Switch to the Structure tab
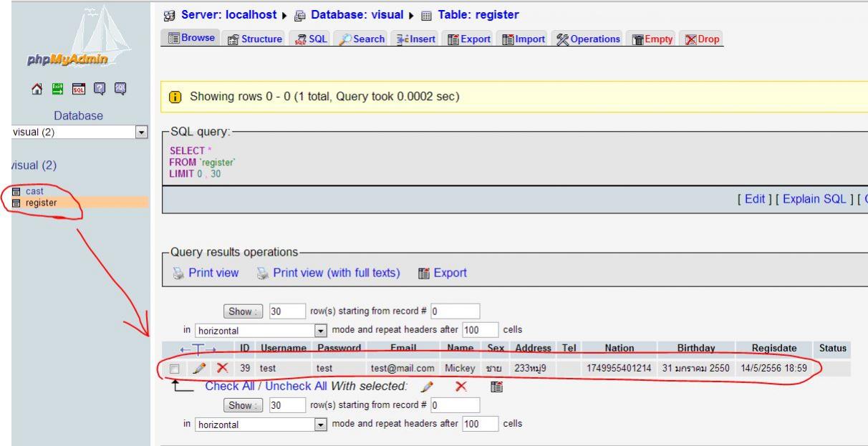Screen dimensions: 868x446 [x=254, y=39]
